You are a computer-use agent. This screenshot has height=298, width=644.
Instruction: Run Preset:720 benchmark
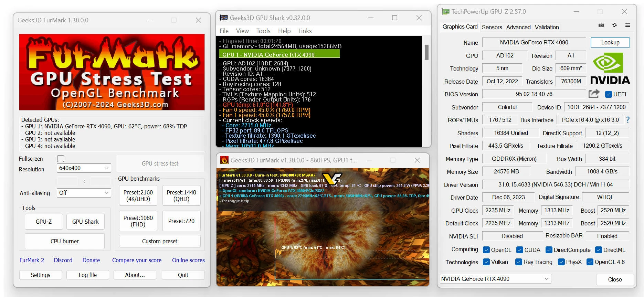tap(181, 221)
